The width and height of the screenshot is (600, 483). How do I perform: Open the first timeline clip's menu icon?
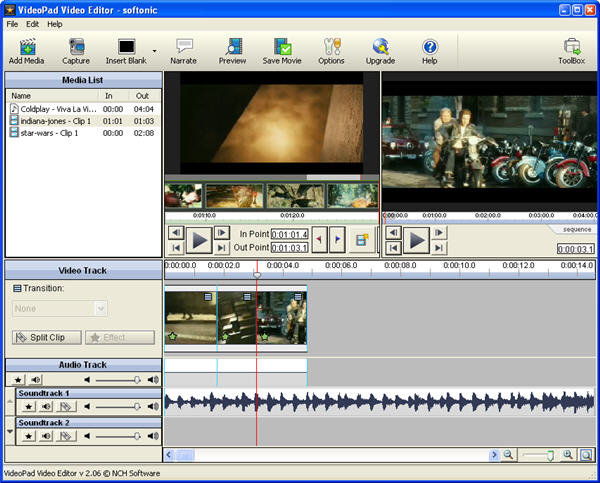coord(209,297)
